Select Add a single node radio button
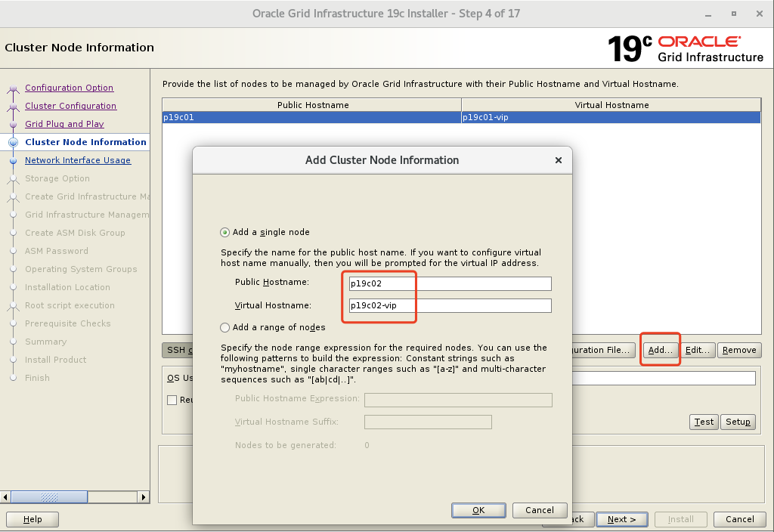Screen dimensions: 774x532 224,232
